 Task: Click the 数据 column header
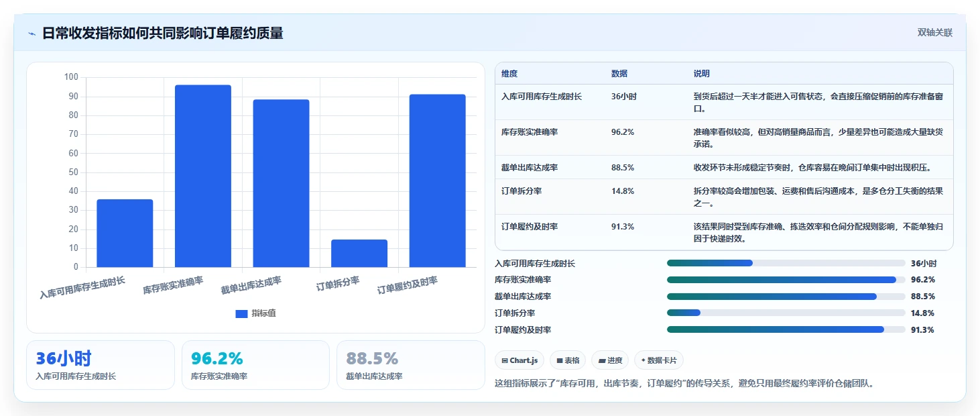point(619,74)
